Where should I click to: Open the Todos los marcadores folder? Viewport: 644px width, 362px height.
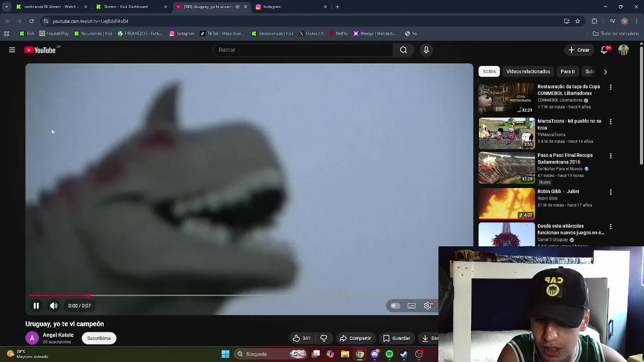point(616,34)
